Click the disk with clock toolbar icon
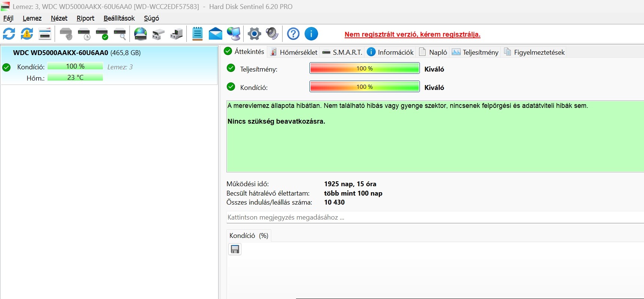Screen dimensions: 644x299 pyautogui.click(x=84, y=34)
